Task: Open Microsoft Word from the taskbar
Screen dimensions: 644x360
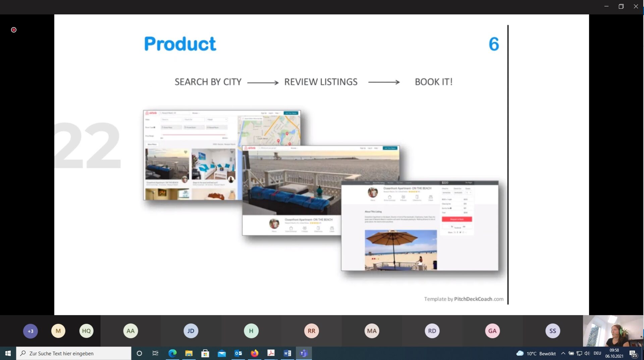Action: 287,353
